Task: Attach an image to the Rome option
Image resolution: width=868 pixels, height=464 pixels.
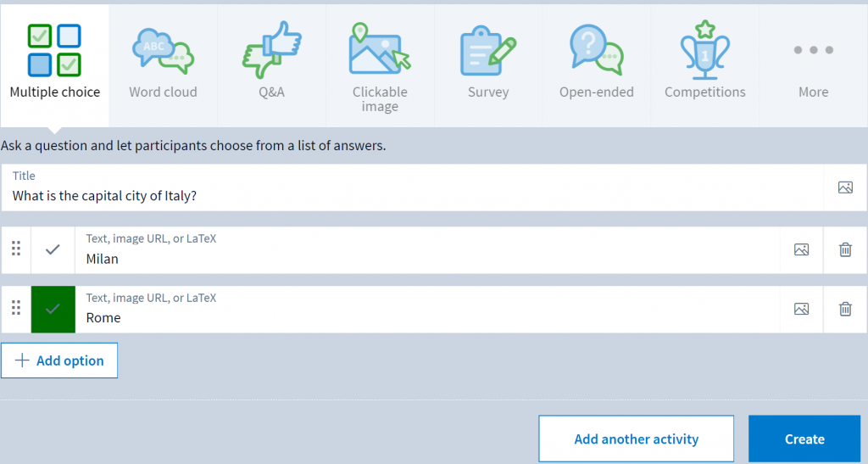Action: point(802,309)
